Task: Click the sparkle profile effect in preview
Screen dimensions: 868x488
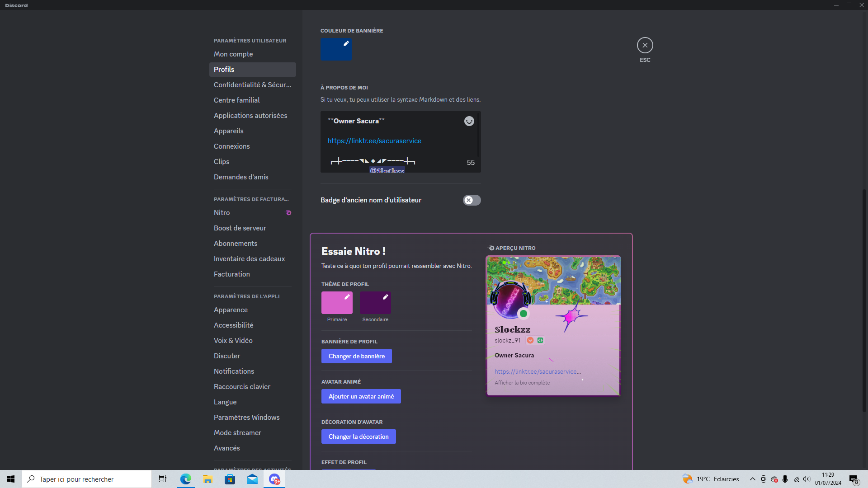Action: (572, 316)
